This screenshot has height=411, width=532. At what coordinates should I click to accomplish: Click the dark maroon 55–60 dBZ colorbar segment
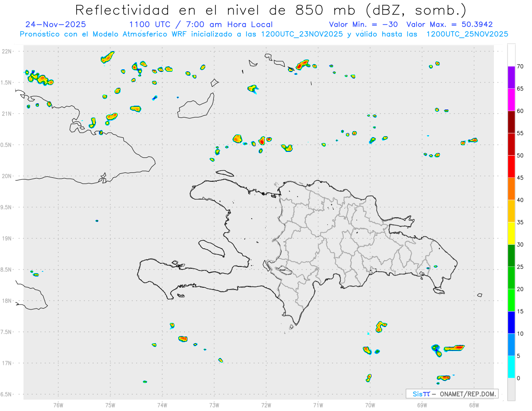pos(511,122)
